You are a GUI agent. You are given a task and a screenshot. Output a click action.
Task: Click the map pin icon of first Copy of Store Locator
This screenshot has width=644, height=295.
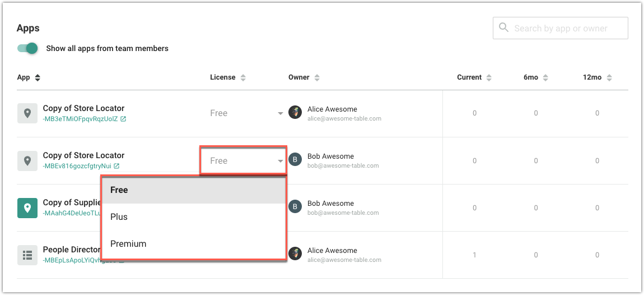pyautogui.click(x=27, y=113)
